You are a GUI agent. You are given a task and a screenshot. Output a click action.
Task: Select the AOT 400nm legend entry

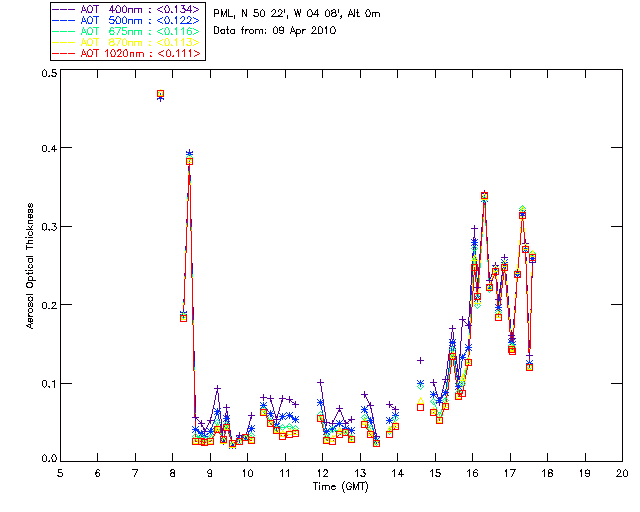pos(127,9)
